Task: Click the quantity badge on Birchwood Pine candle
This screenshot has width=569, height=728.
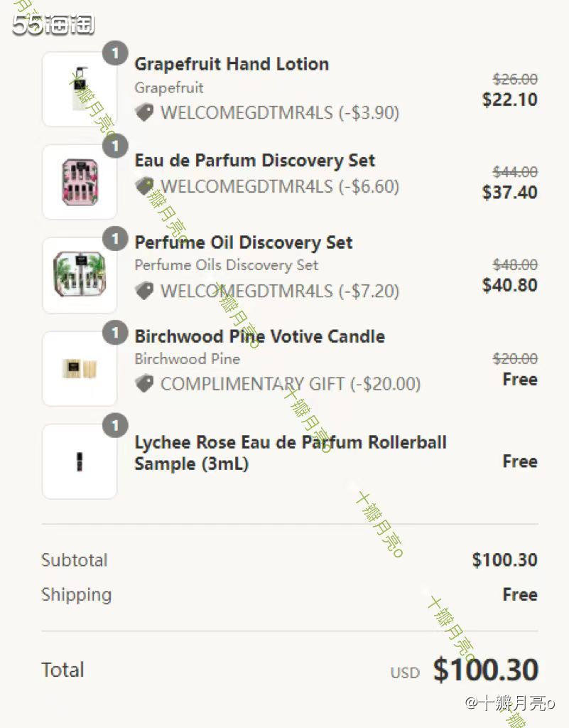Action: coord(115,333)
